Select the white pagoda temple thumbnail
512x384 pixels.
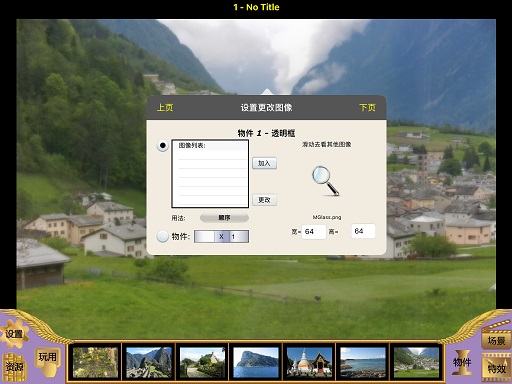(309, 362)
